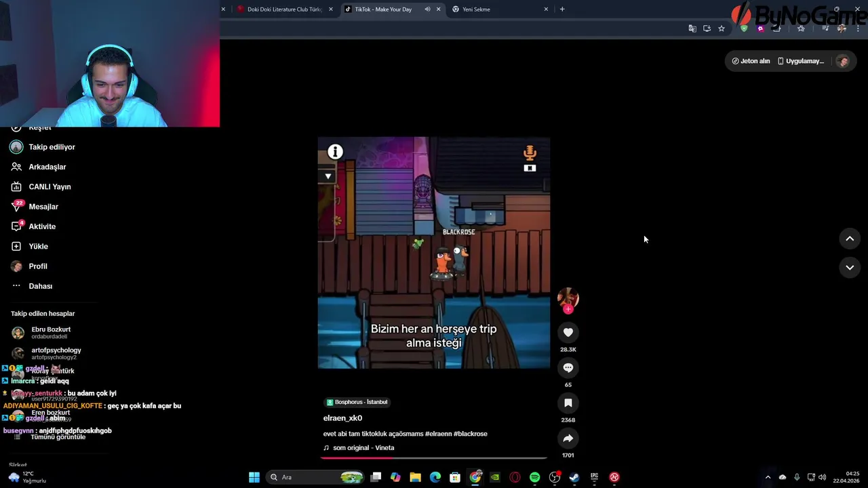Click the #blackrose hashtag
The height and width of the screenshot is (488, 868).
[x=471, y=434]
